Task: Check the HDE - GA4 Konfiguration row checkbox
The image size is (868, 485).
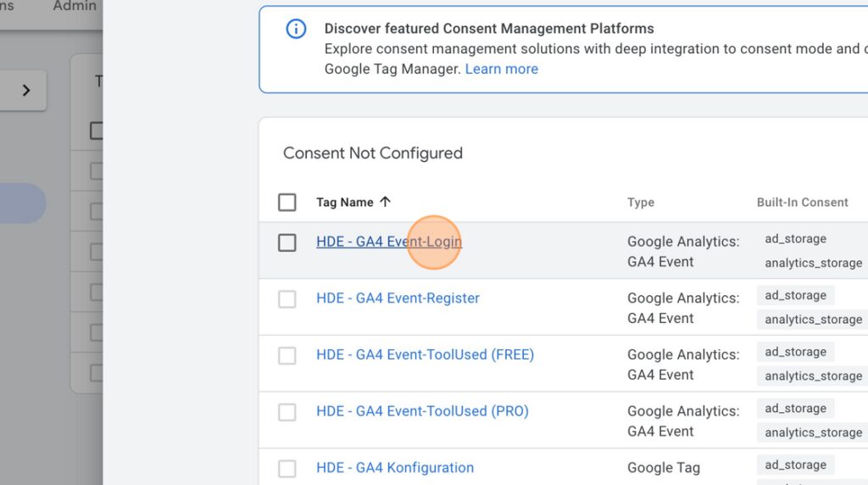Action: pos(287,468)
